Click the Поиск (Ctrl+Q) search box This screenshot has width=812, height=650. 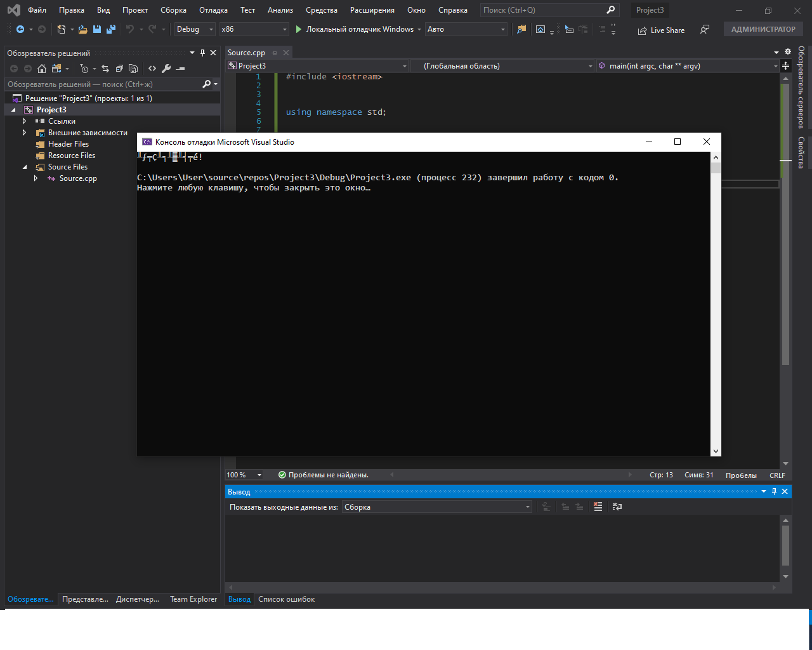click(x=549, y=10)
